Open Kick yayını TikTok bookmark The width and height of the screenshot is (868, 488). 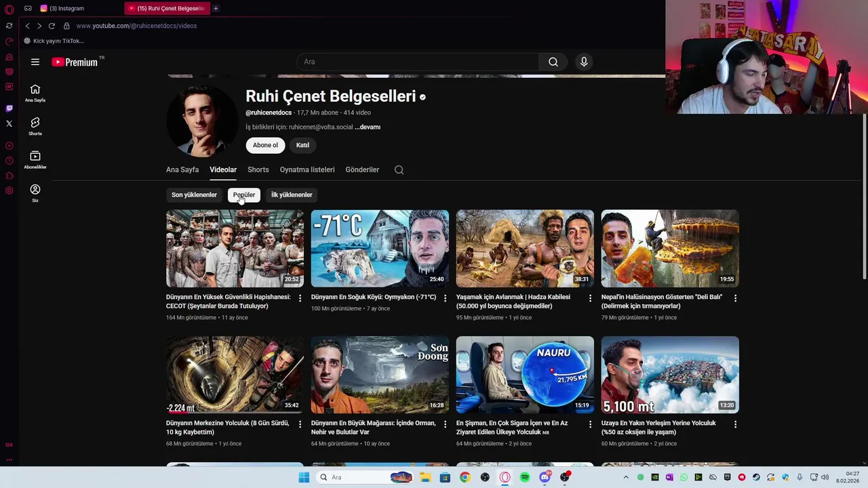(x=54, y=41)
